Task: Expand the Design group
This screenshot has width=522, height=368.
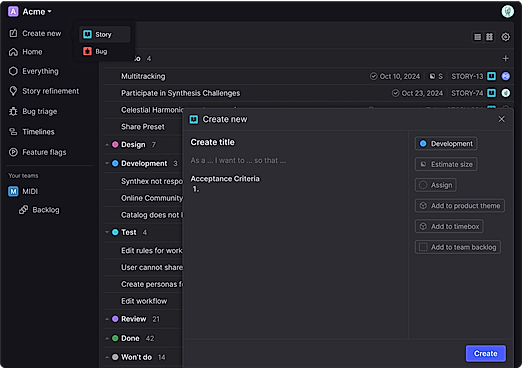Action: (107, 145)
